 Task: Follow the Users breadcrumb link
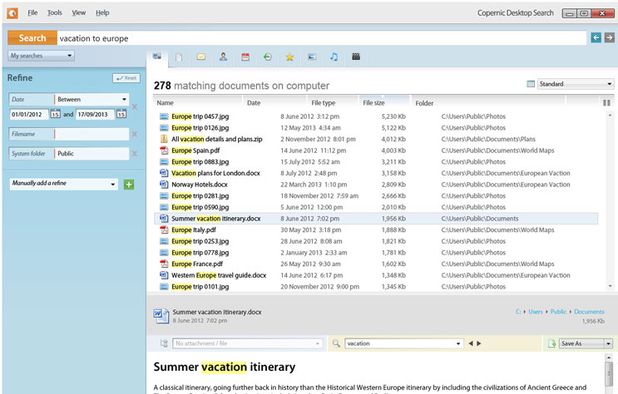pyautogui.click(x=535, y=312)
